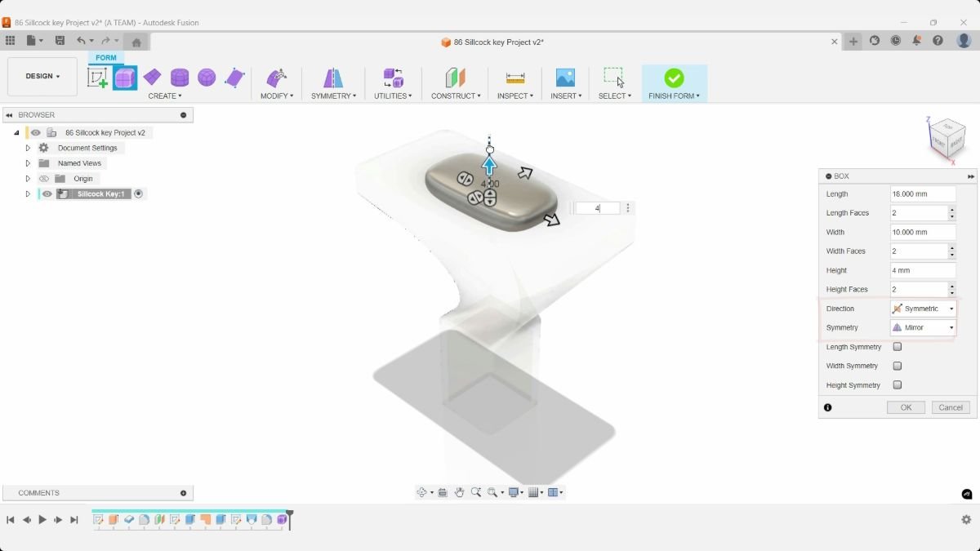Open the CREATE menu

(165, 96)
